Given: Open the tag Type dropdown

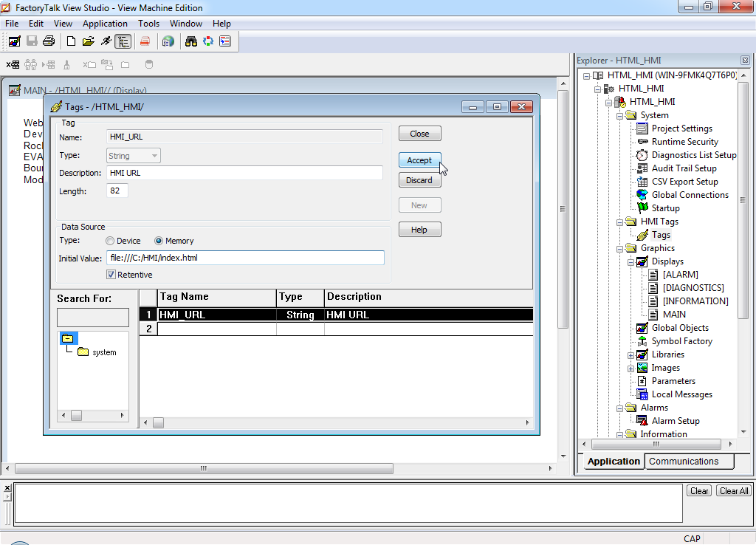Looking at the screenshot, I should click(x=134, y=156).
